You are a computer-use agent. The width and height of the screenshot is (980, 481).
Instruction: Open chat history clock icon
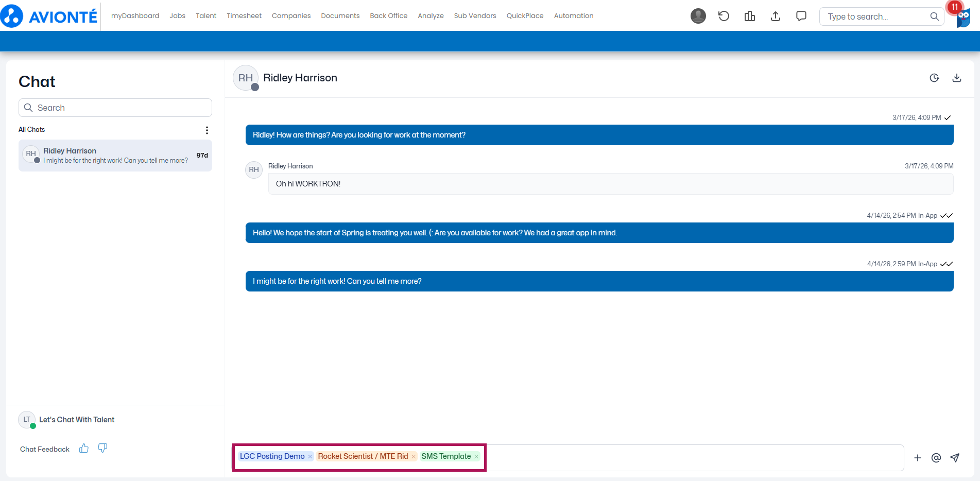click(x=934, y=78)
